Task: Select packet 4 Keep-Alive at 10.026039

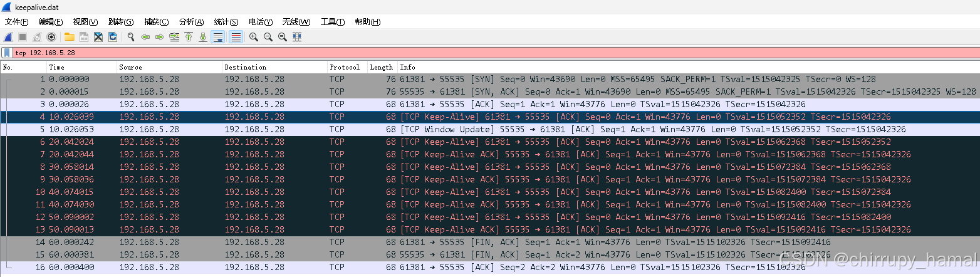Action: [490, 117]
